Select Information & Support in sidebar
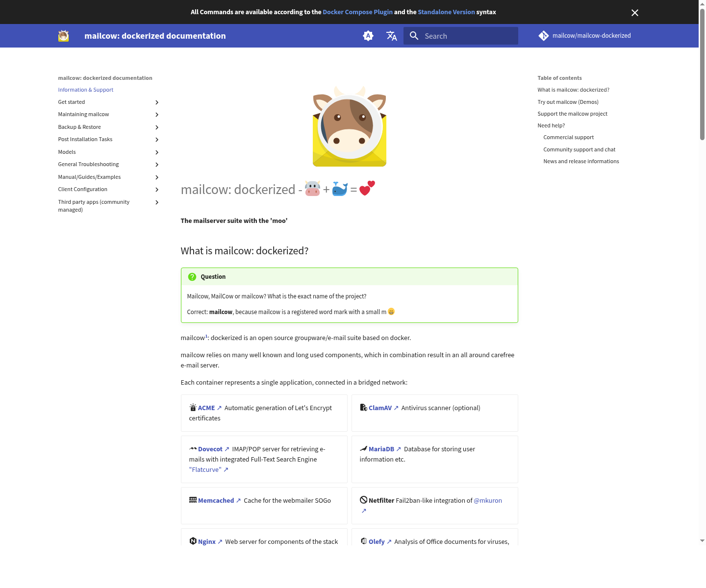Viewport: 706px width, 588px height. [86, 90]
